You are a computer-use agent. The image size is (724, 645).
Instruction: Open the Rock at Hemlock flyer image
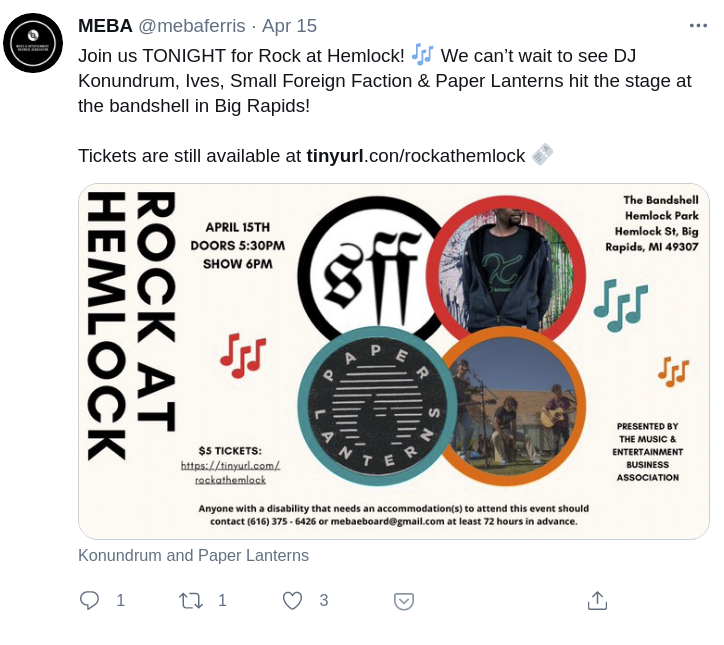click(394, 362)
